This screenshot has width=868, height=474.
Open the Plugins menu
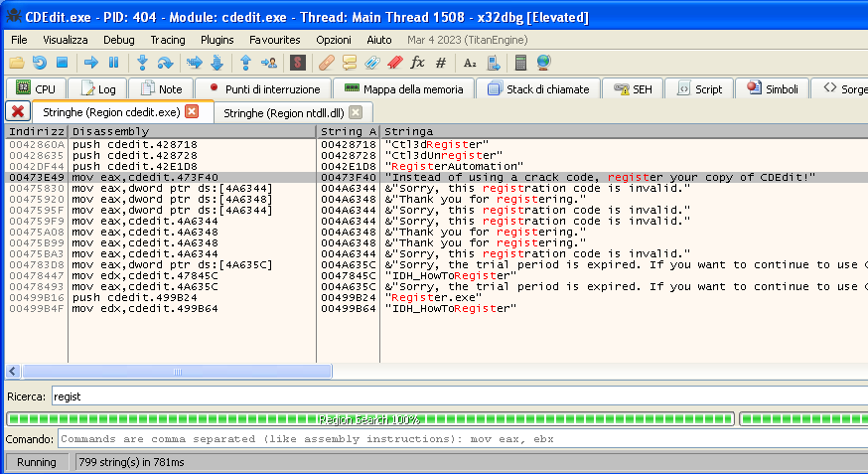(x=217, y=40)
